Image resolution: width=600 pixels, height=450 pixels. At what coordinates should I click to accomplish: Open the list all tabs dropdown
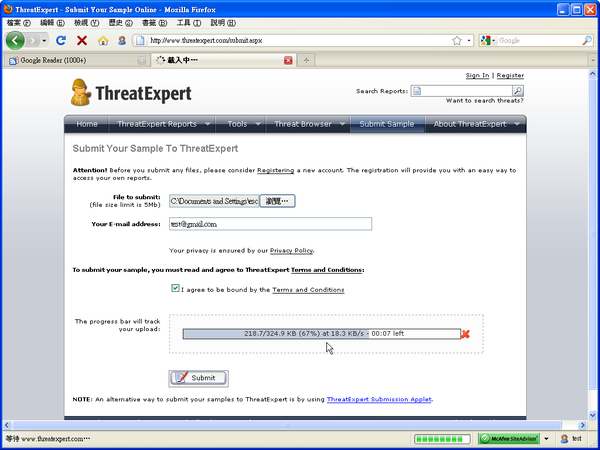click(593, 60)
